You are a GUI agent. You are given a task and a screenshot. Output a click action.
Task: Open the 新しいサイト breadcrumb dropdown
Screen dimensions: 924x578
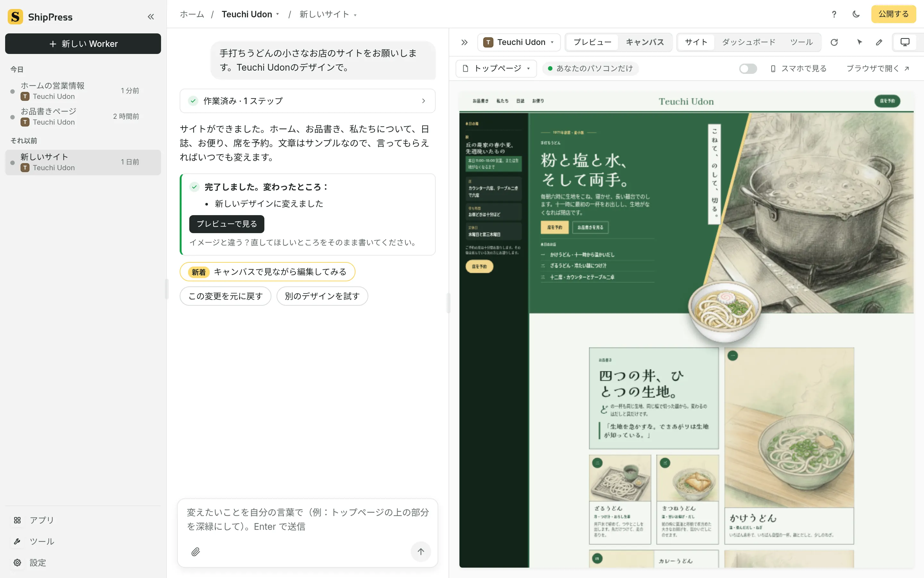pos(328,14)
